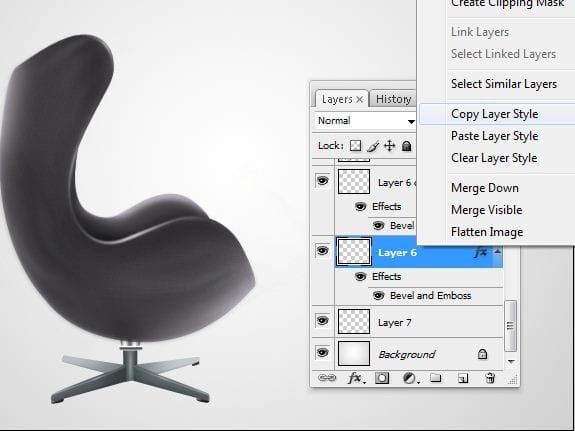This screenshot has width=575, height=431.
Task: Choose Merge Down from menu
Action: (485, 188)
